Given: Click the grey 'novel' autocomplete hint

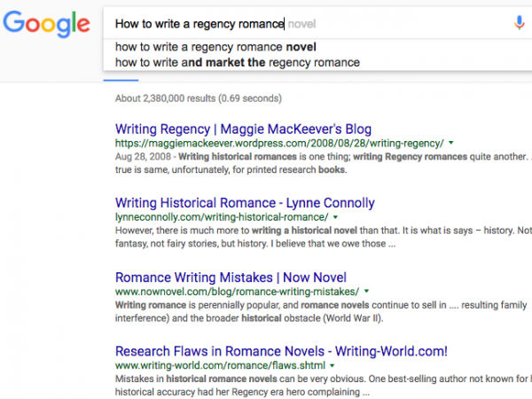Looking at the screenshot, I should pos(302,24).
